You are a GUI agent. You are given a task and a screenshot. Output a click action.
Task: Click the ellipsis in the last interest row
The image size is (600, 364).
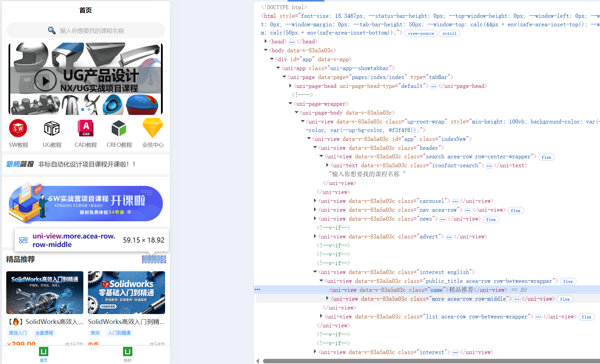click(455, 353)
